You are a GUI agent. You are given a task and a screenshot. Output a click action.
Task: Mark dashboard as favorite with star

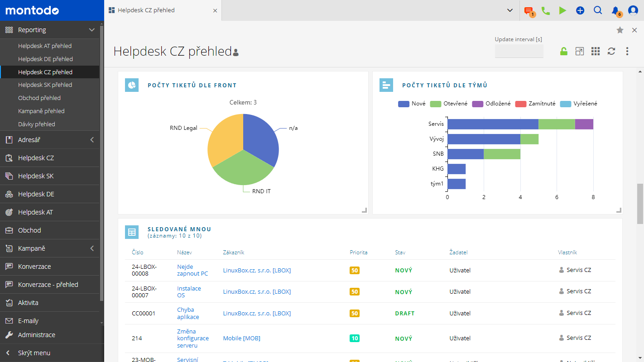click(x=620, y=30)
